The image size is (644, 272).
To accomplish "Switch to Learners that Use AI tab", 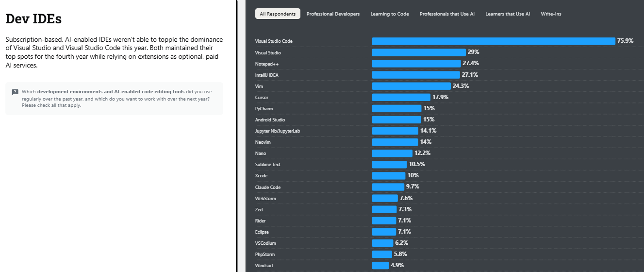I will click(x=508, y=14).
